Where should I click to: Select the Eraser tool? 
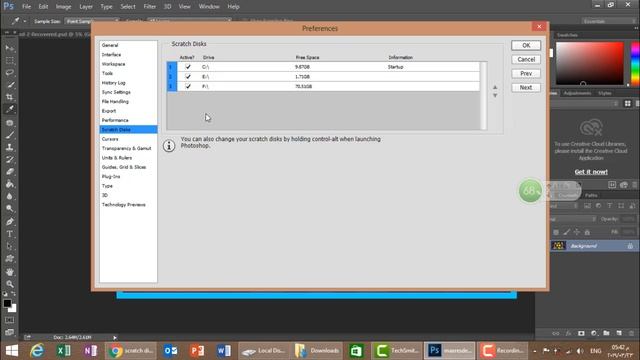pos(9,172)
